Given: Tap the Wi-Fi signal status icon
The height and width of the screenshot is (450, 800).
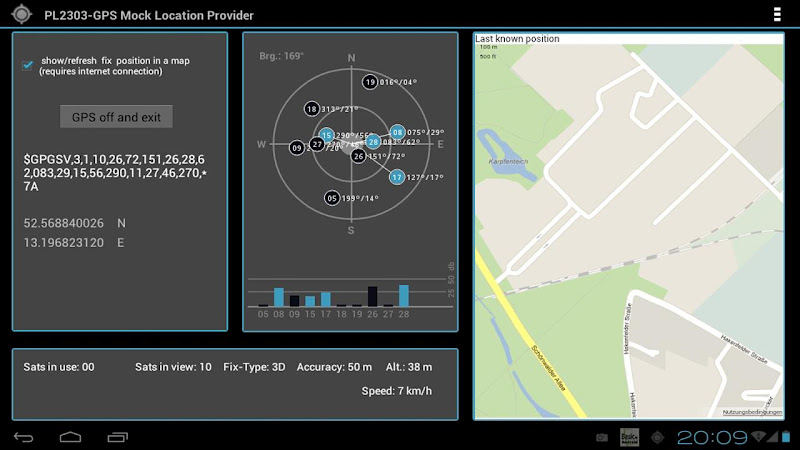Looking at the screenshot, I should 759,436.
